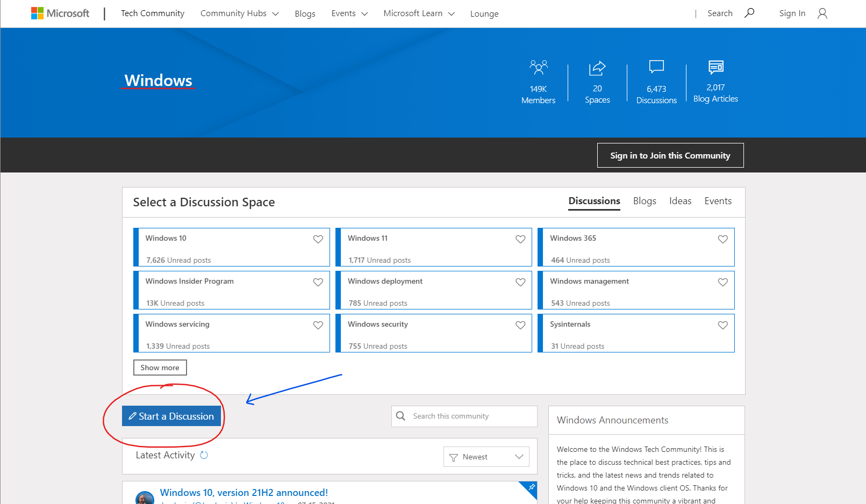Switch to the Ideas tab
Image resolution: width=866 pixels, height=504 pixels.
680,201
